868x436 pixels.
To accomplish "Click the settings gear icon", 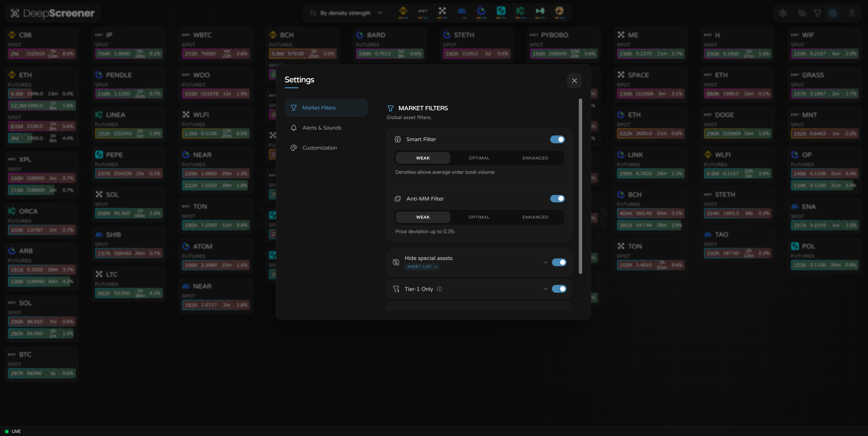I will pos(833,13).
